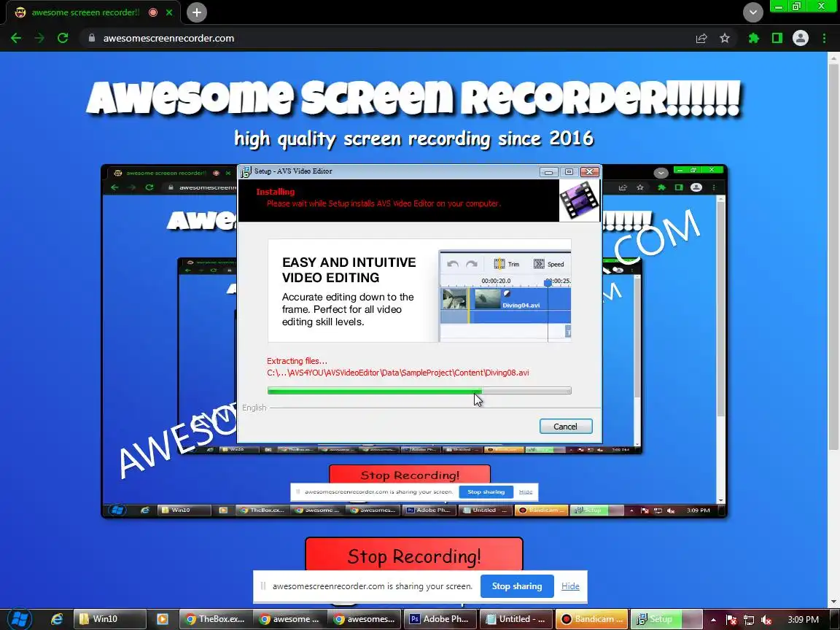840x630 pixels.
Task: Click the smaller preview Stop Recording! button
Action: (410, 475)
